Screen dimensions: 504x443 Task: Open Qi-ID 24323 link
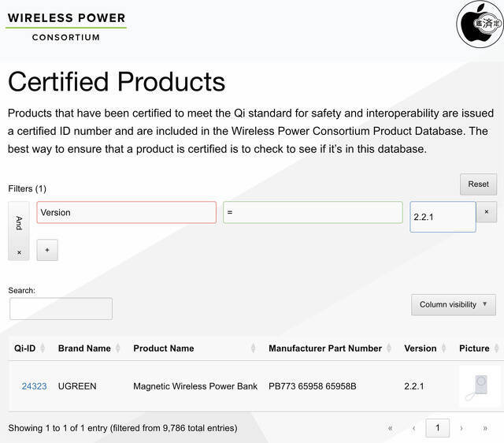pos(34,386)
